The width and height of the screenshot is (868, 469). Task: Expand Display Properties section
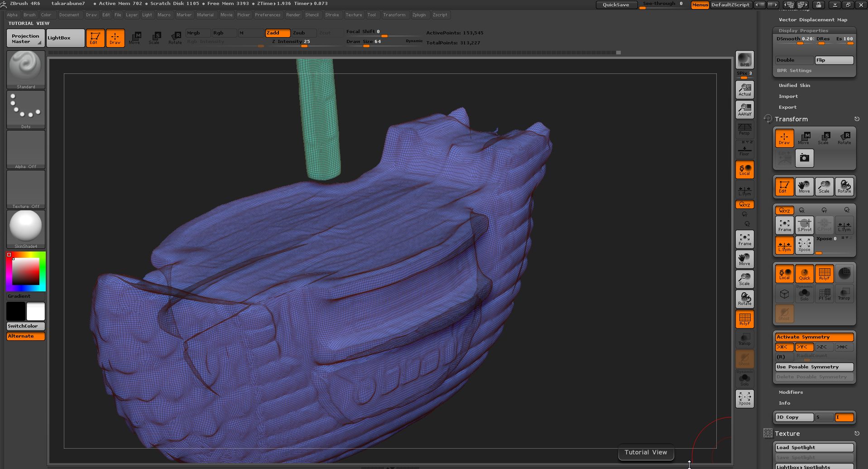[x=803, y=30]
